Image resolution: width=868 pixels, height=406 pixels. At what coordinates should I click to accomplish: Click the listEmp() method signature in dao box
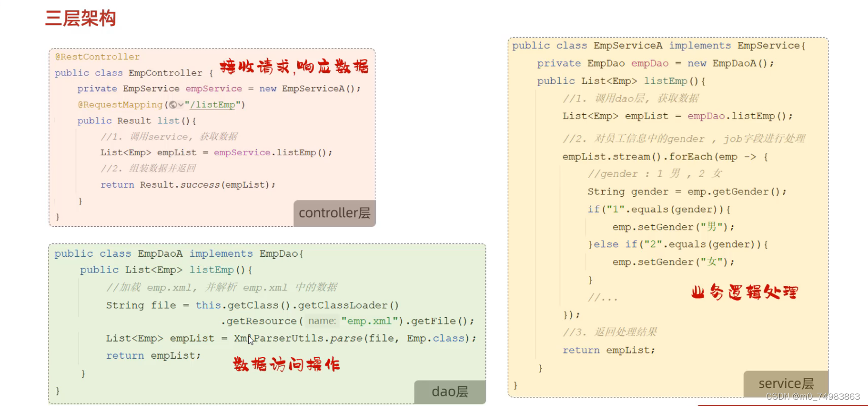pyautogui.click(x=166, y=270)
